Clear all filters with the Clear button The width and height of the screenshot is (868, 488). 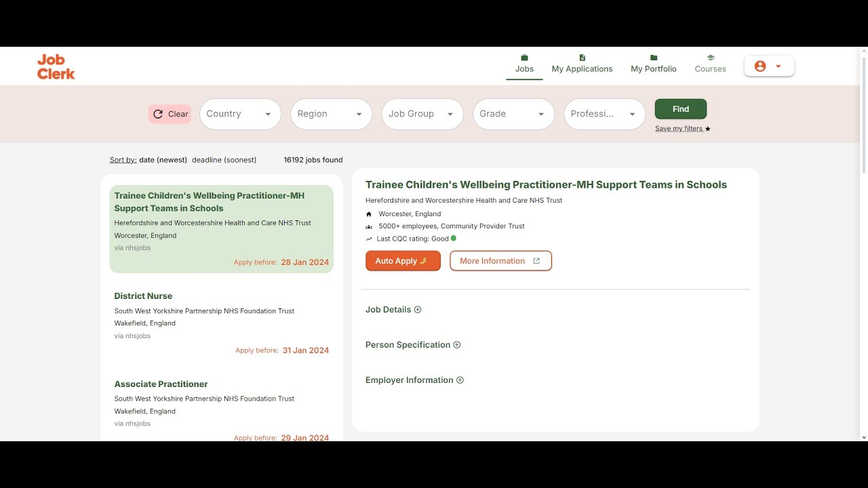click(170, 114)
